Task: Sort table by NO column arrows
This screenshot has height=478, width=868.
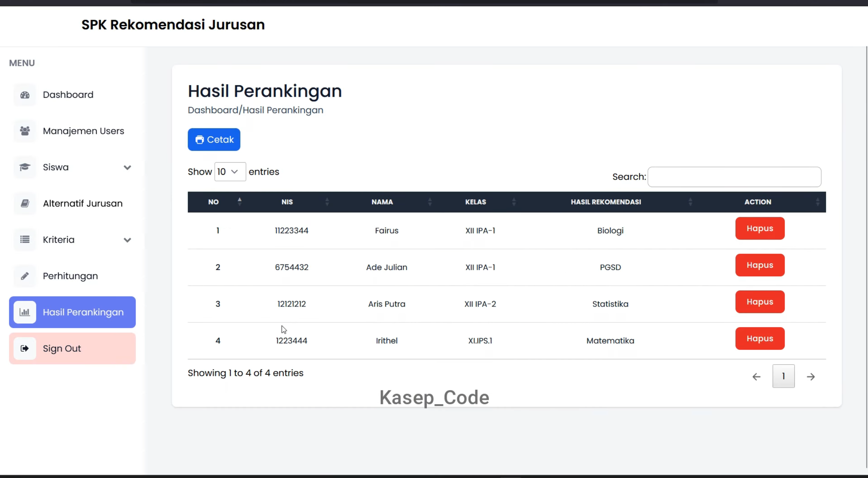Action: [x=239, y=202]
